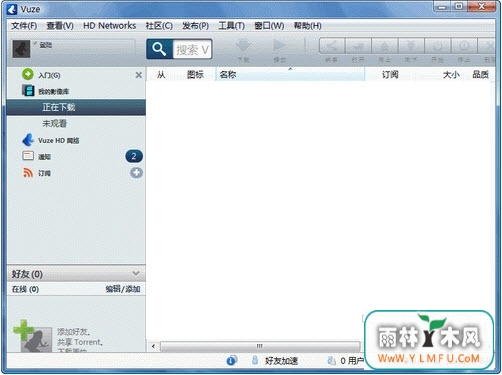The image size is (502, 375).
Task: Sort by the Subscription (订阅) column header
Action: pyautogui.click(x=390, y=74)
